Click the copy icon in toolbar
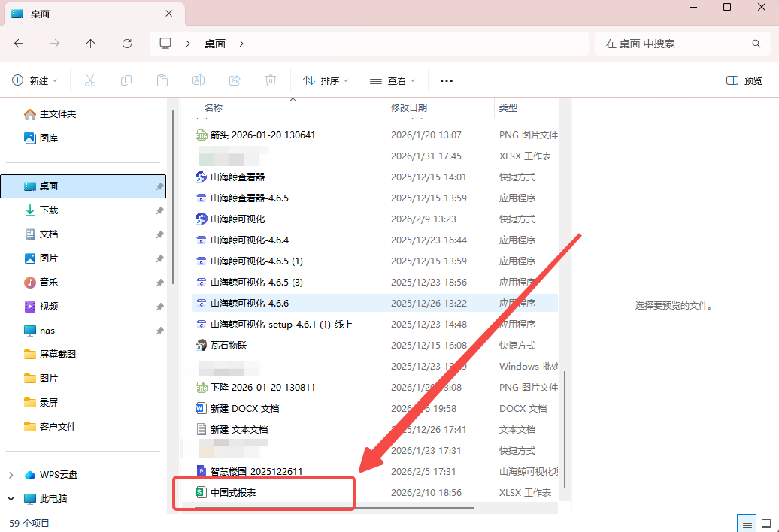The width and height of the screenshot is (779, 532). point(126,80)
